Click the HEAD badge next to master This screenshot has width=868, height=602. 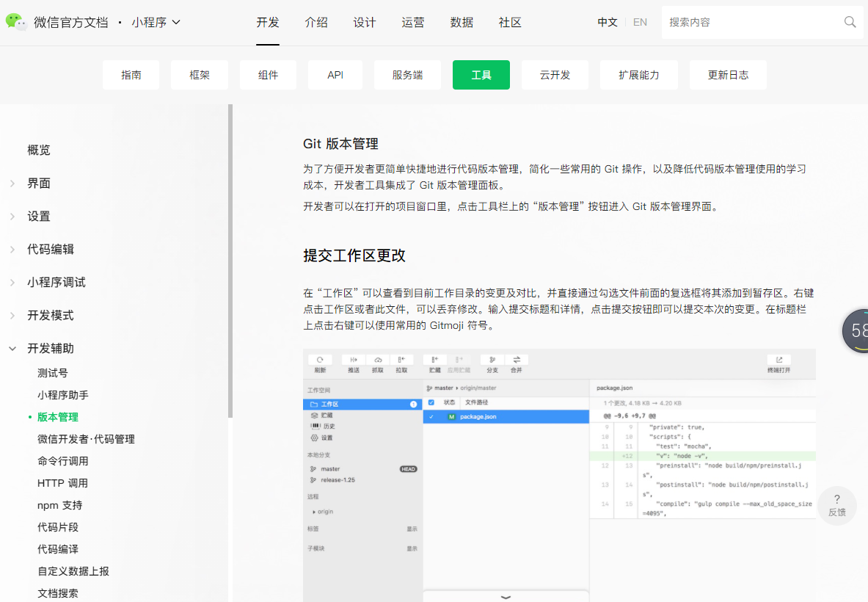[x=409, y=469]
